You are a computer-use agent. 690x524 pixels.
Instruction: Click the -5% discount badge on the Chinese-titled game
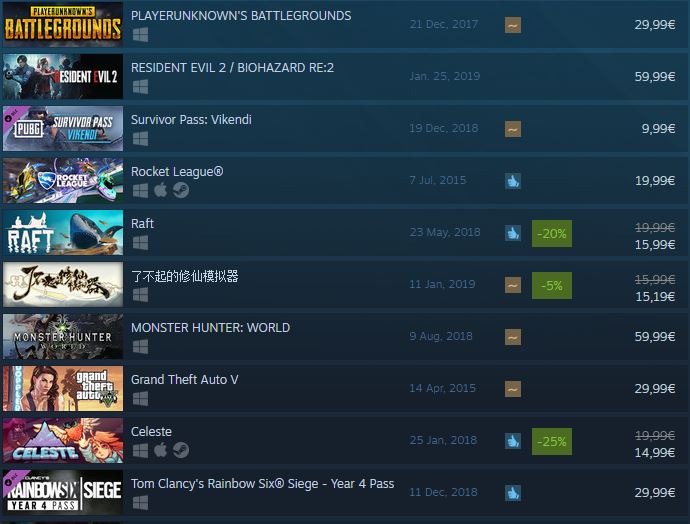point(552,286)
